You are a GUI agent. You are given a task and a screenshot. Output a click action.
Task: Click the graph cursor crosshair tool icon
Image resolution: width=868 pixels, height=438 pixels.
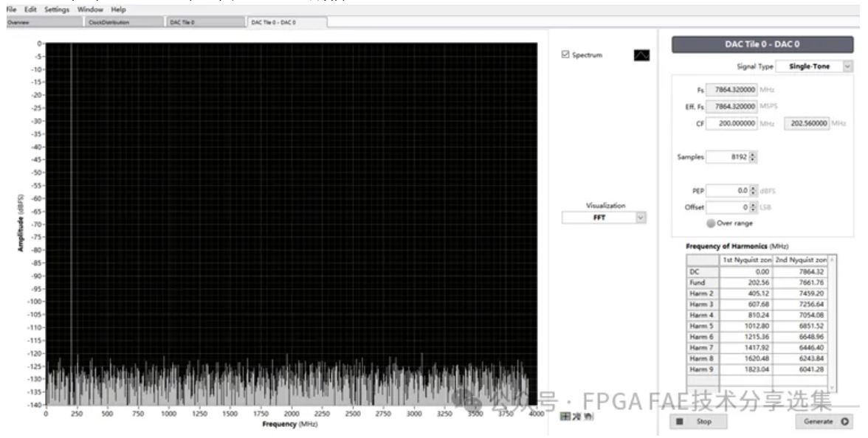565,417
